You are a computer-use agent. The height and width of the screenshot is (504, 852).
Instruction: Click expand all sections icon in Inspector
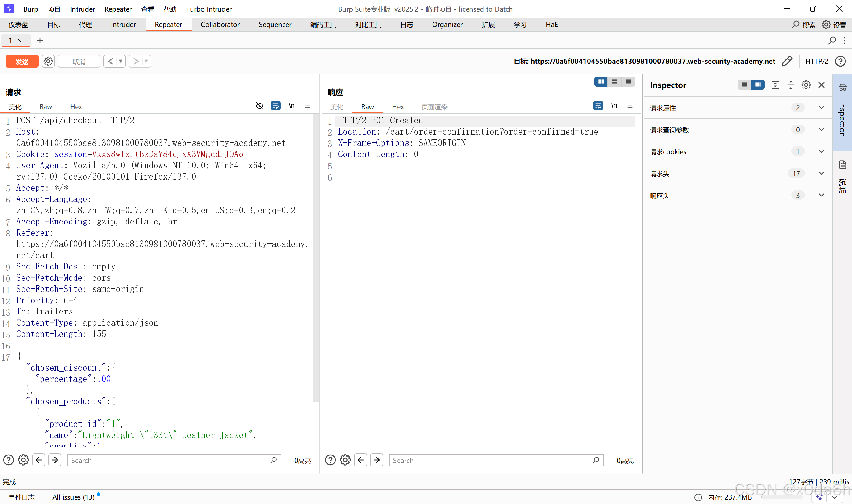click(775, 85)
